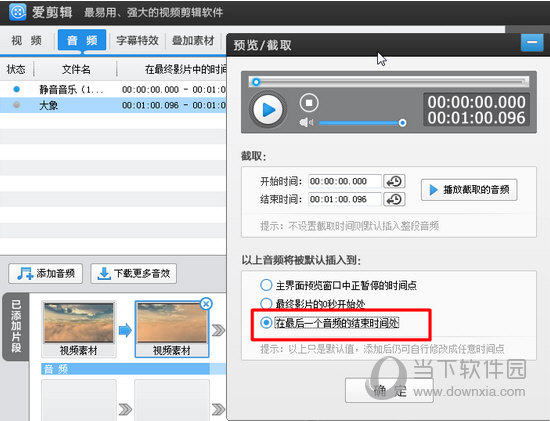Open the 叠加素材 tab

193,41
